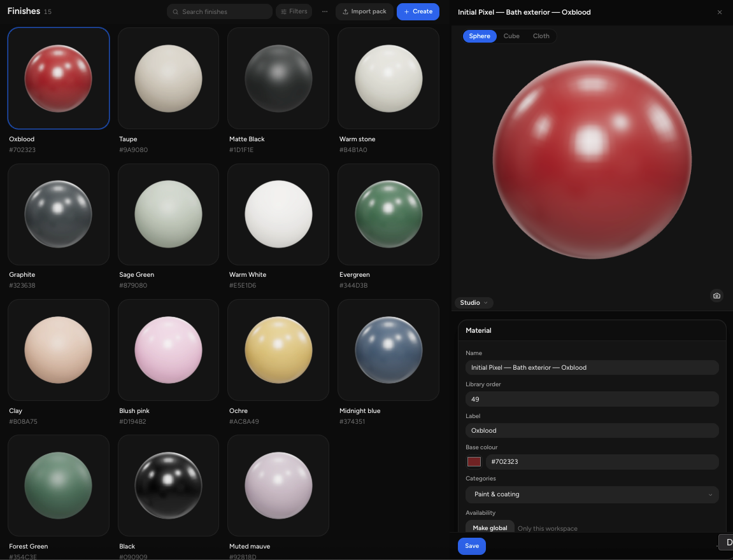Open the Filters options

(x=294, y=11)
